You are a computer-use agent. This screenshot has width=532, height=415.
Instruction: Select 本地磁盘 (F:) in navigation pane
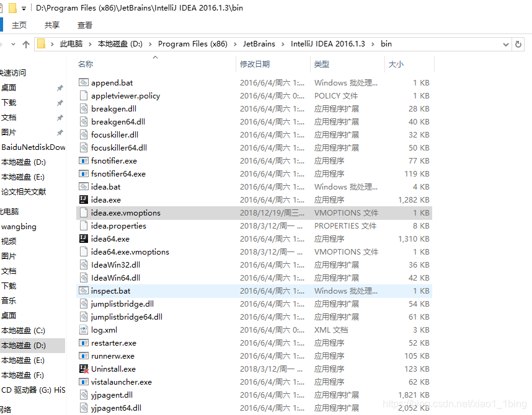(x=22, y=375)
